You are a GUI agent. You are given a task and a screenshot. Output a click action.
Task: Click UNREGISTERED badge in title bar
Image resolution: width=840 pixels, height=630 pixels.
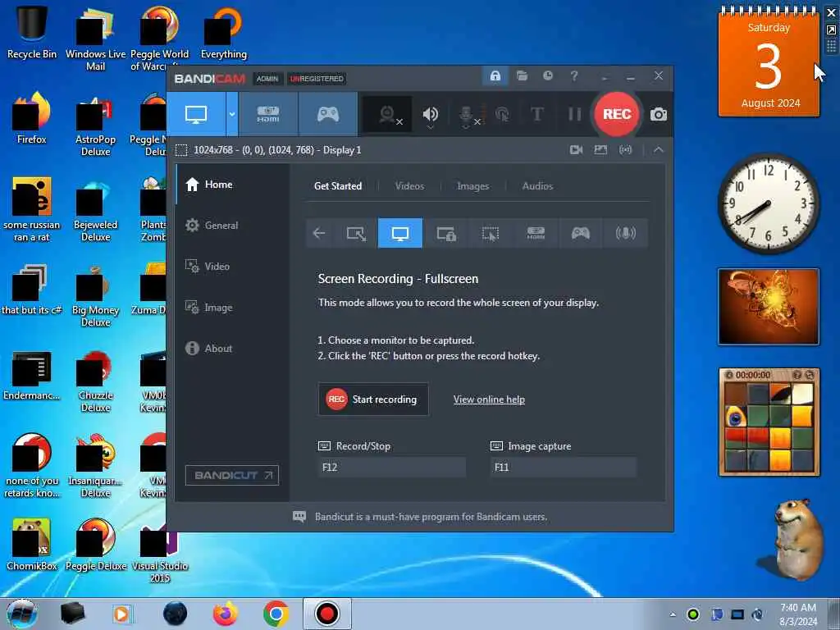(317, 79)
